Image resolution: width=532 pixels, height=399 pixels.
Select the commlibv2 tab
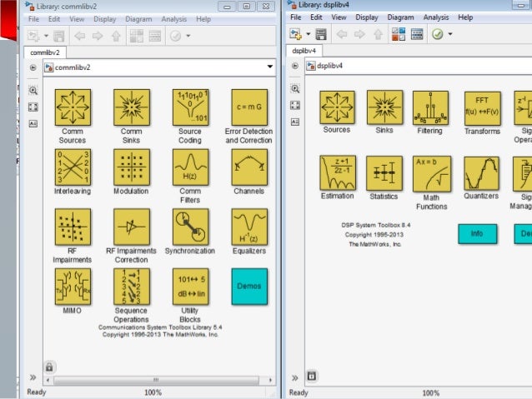tap(45, 52)
